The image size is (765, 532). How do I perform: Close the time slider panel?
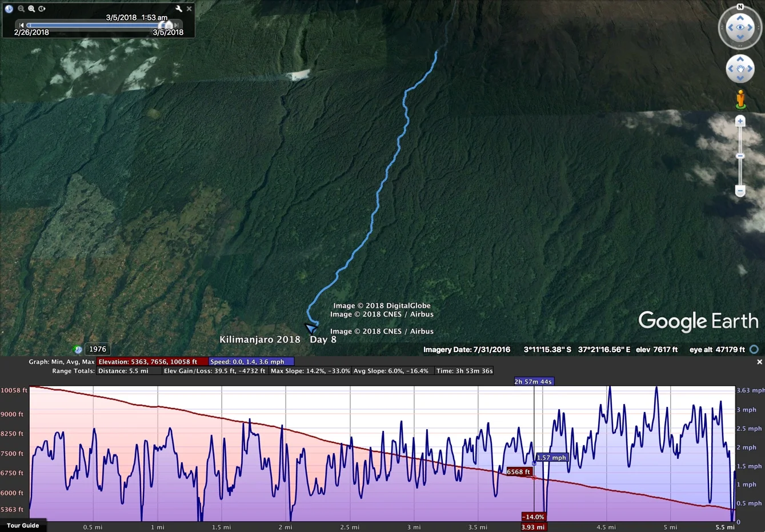[189, 9]
